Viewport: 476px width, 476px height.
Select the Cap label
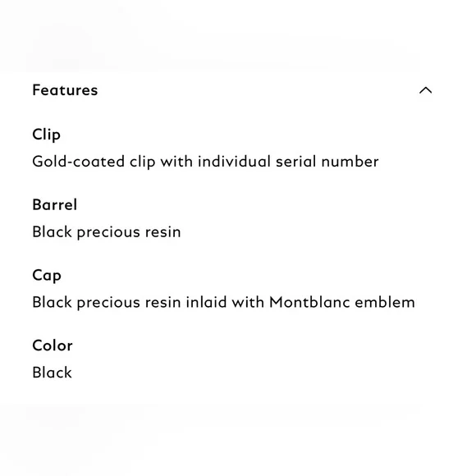pos(47,276)
